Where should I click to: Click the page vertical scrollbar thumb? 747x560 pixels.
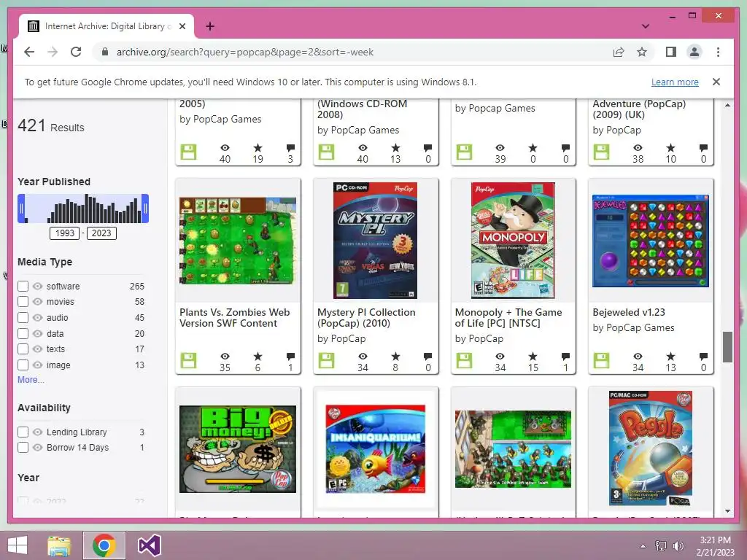pyautogui.click(x=727, y=347)
